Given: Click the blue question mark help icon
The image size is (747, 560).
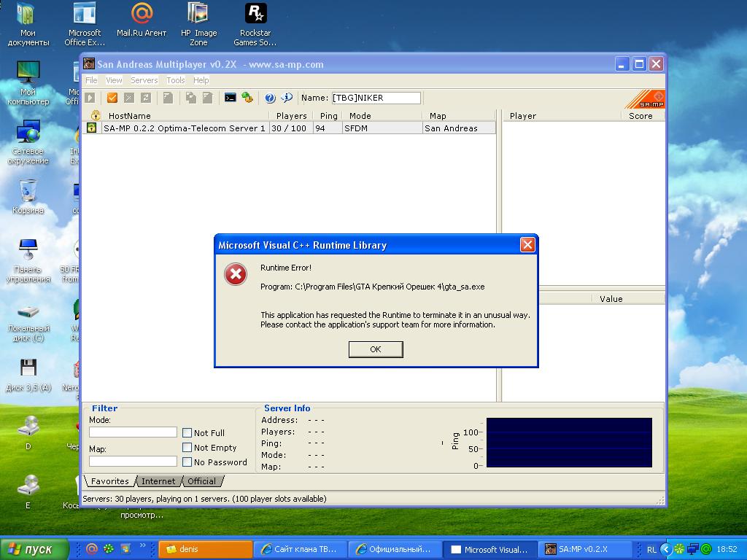Looking at the screenshot, I should (270, 98).
